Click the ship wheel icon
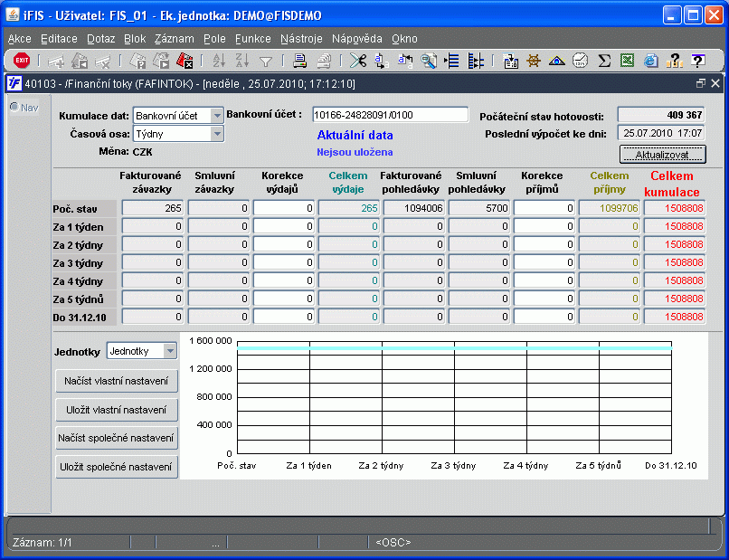Image resolution: width=729 pixels, height=560 pixels. (534, 61)
